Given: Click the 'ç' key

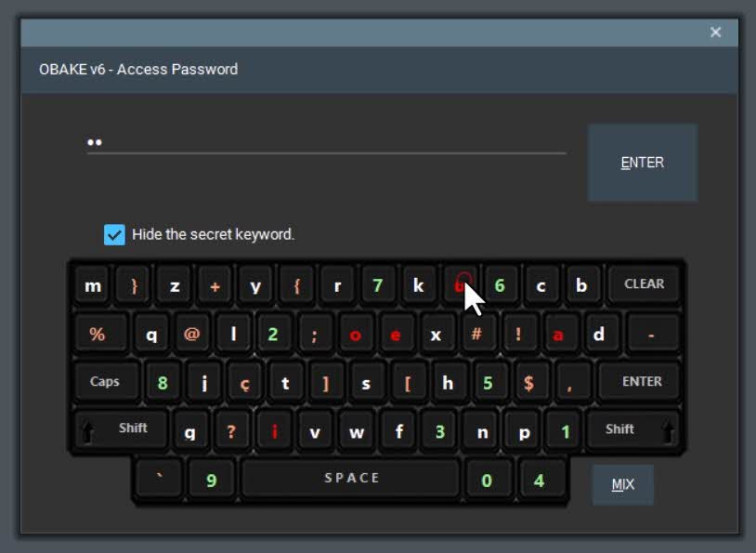Looking at the screenshot, I should (245, 383).
